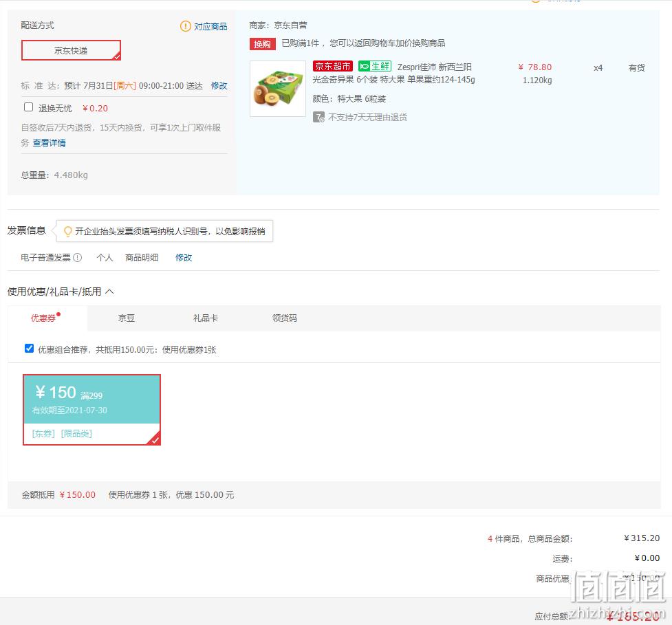Screen dimensions: 672x625
Task: Click the info icon next to 电子普通发票
Action: click(77, 257)
